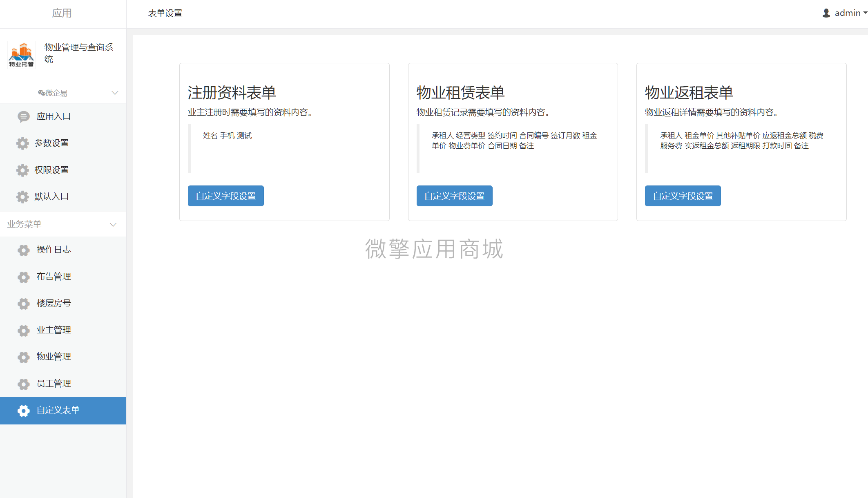
Task: Open the admin dropdown caret
Action: point(865,13)
